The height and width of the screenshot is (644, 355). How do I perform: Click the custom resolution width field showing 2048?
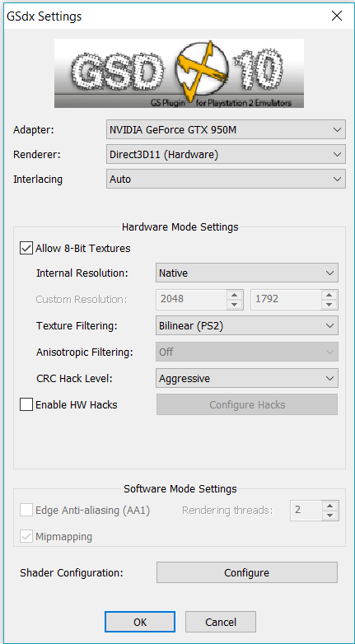191,300
